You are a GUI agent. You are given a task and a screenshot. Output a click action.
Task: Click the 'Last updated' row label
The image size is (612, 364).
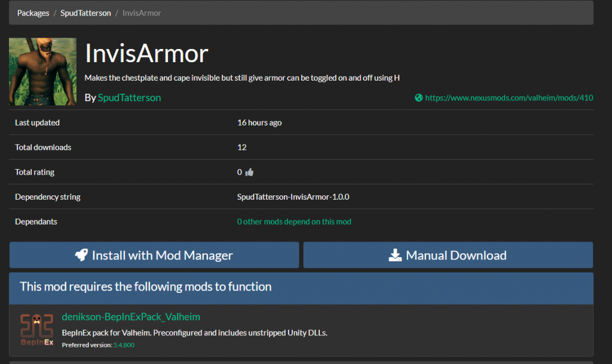pyautogui.click(x=37, y=123)
